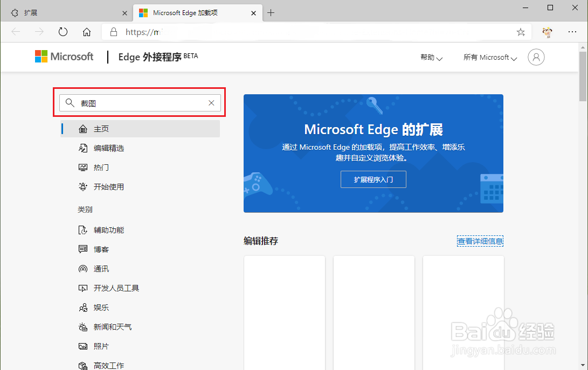588x370 pixels.
Task: Click the scrollbar up arrow
Action: (x=583, y=47)
